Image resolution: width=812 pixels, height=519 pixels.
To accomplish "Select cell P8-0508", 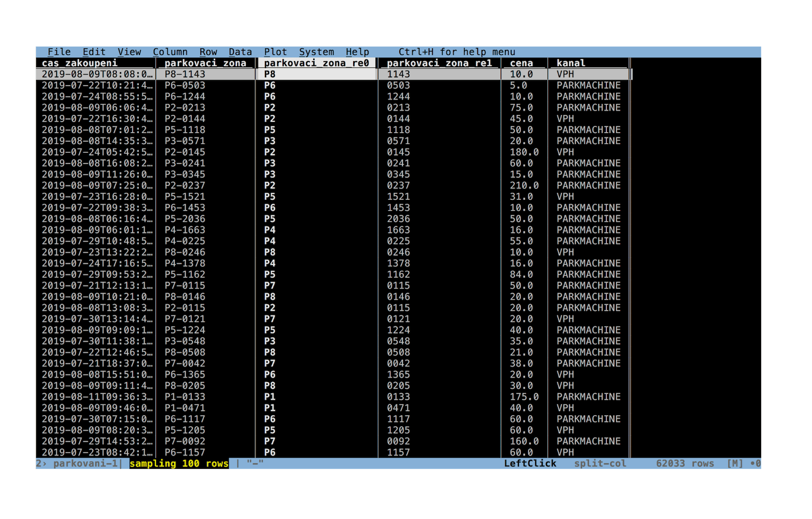I will click(x=185, y=352).
